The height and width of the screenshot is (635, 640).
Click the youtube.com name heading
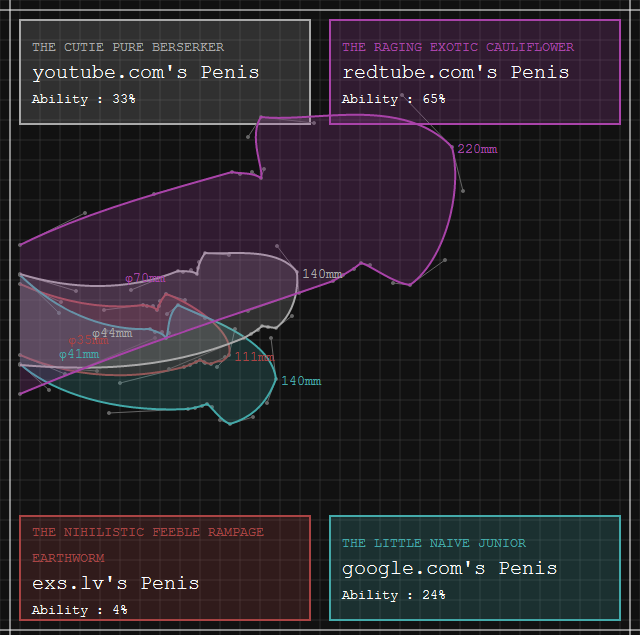(145, 72)
